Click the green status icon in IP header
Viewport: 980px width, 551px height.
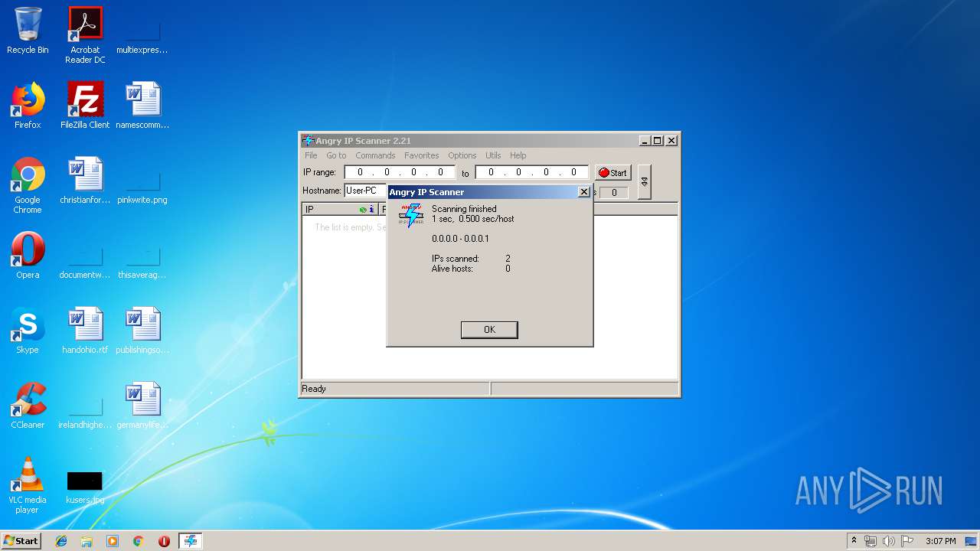[363, 209]
